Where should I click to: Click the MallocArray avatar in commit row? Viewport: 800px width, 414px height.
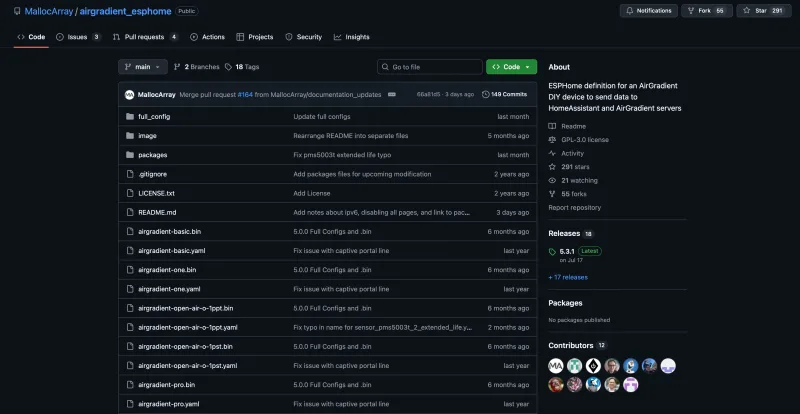(130, 94)
